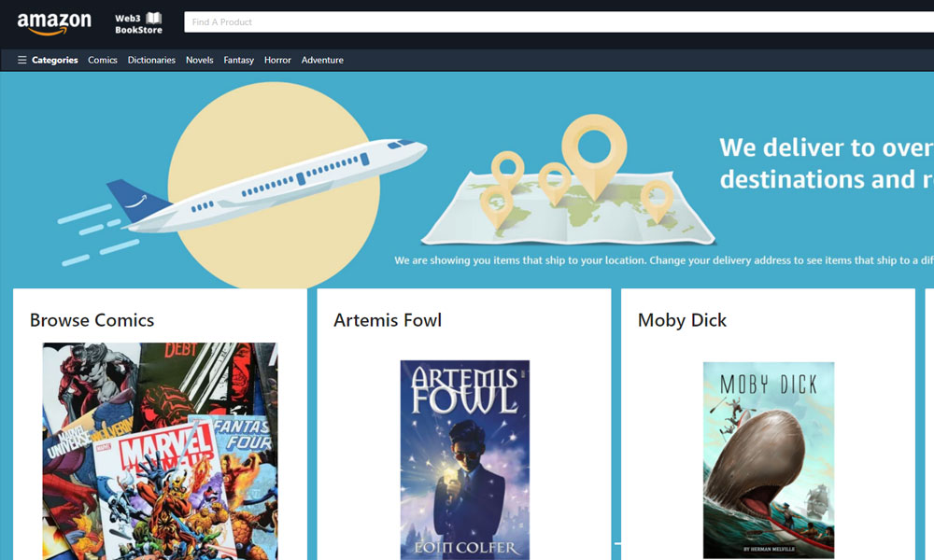Open the Artemis Fowl card title
Viewport: 934px width, 560px height.
pyautogui.click(x=388, y=320)
